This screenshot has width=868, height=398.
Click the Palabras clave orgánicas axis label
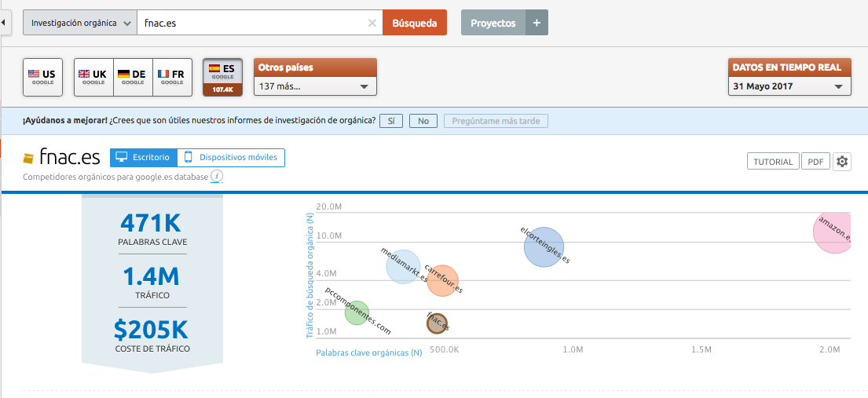[369, 352]
